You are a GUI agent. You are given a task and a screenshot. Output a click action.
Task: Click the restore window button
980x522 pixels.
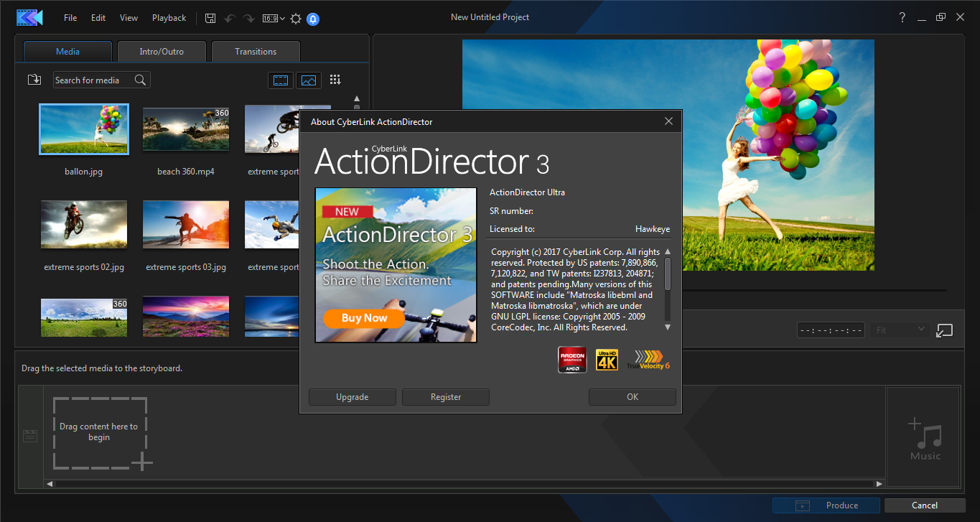pos(941,17)
